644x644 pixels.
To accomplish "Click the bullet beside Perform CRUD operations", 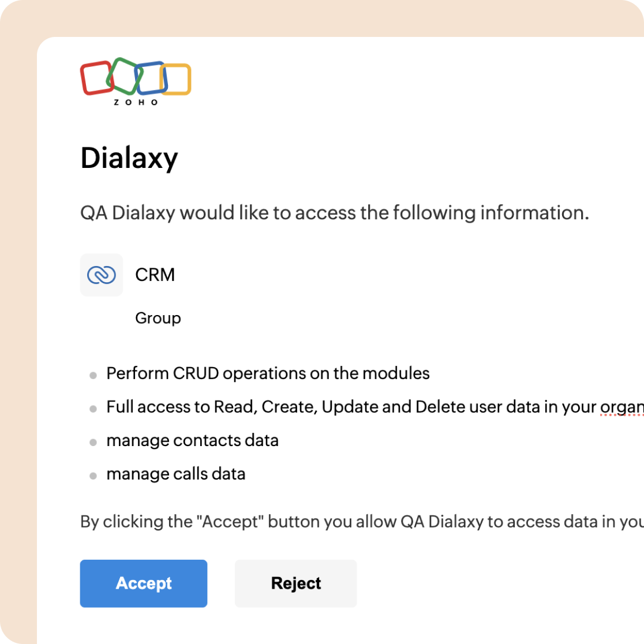I will [93, 376].
